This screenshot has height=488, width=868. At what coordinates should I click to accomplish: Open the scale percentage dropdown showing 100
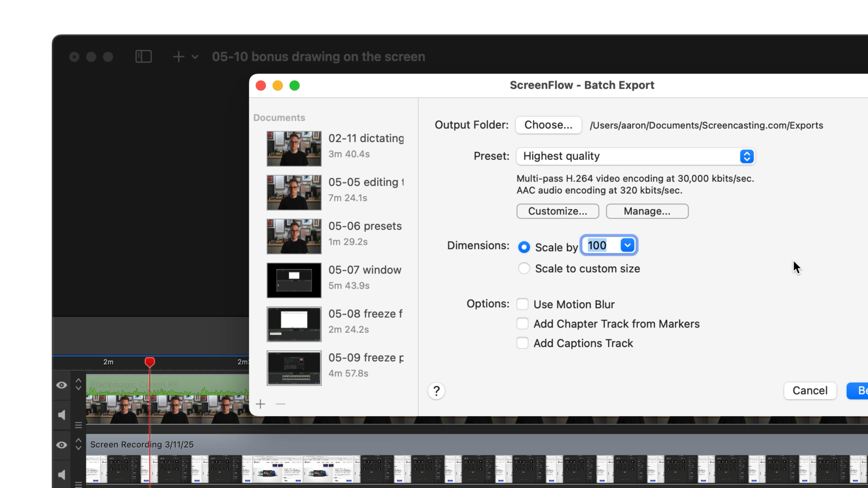[x=627, y=246]
